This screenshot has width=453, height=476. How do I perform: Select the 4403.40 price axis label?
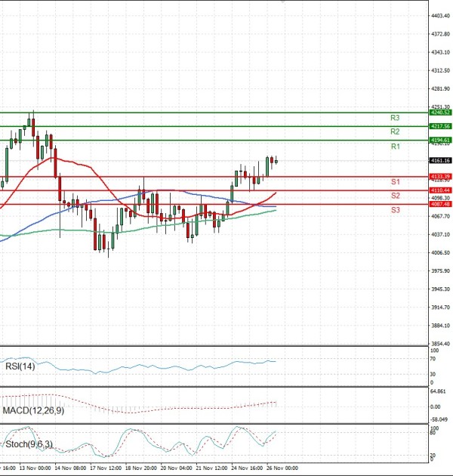click(440, 16)
